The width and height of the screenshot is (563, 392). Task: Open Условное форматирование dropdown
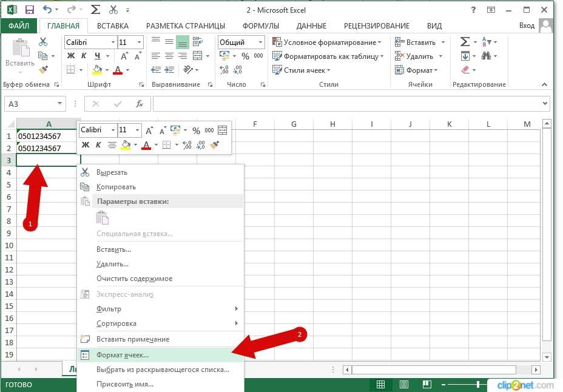pyautogui.click(x=326, y=42)
